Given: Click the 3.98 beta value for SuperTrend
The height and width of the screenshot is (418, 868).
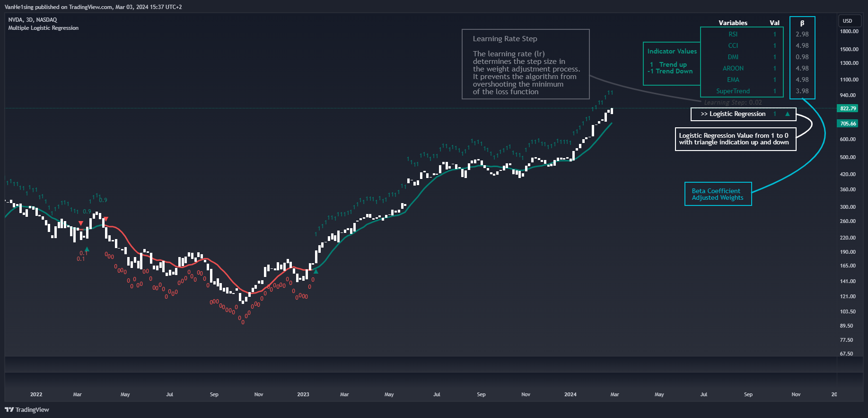Looking at the screenshot, I should [x=802, y=91].
